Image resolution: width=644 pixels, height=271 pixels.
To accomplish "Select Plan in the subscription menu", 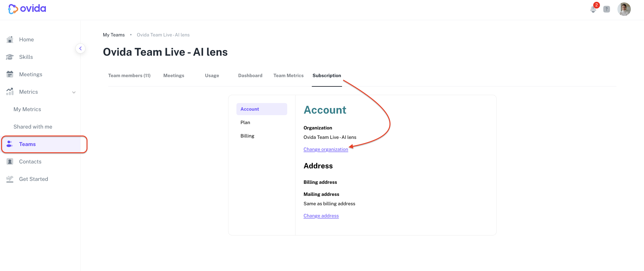I will [245, 123].
